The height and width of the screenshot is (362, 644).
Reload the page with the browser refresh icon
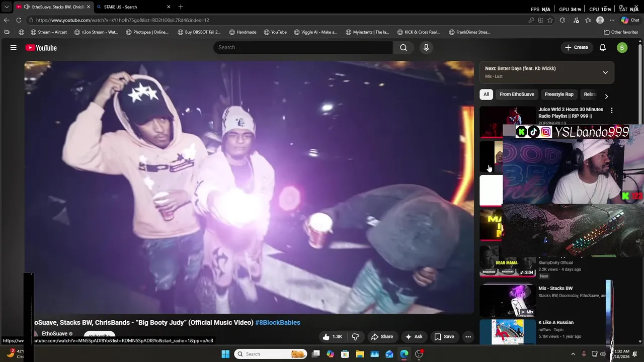19,20
